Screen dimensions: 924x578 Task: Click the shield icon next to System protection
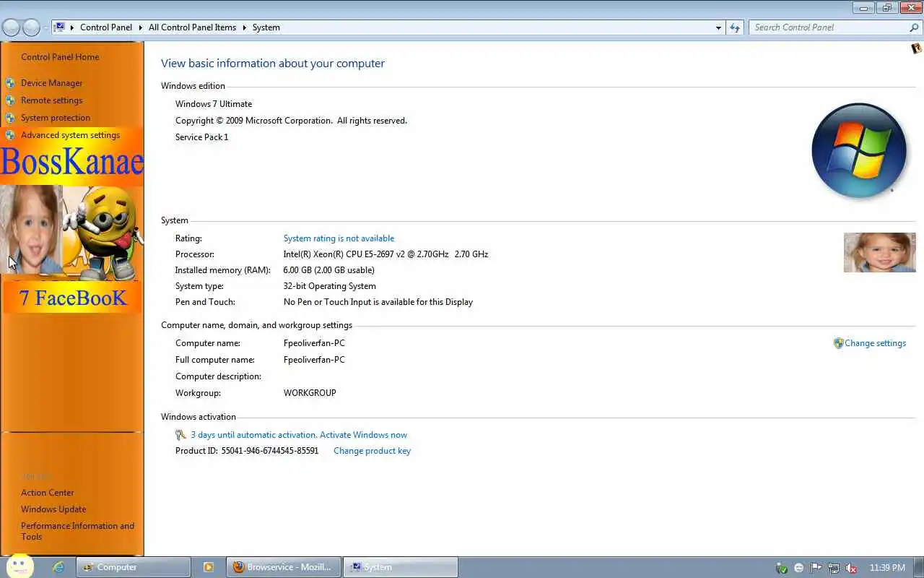pyautogui.click(x=10, y=118)
